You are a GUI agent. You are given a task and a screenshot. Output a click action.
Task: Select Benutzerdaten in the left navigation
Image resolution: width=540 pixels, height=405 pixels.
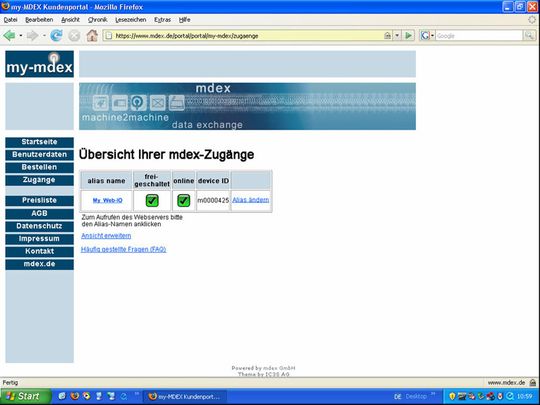(x=39, y=154)
